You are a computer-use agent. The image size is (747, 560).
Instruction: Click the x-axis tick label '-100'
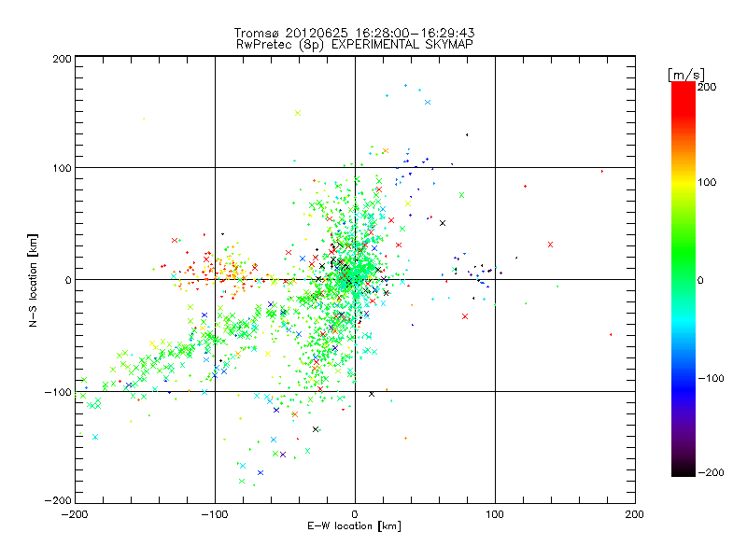(x=215, y=514)
